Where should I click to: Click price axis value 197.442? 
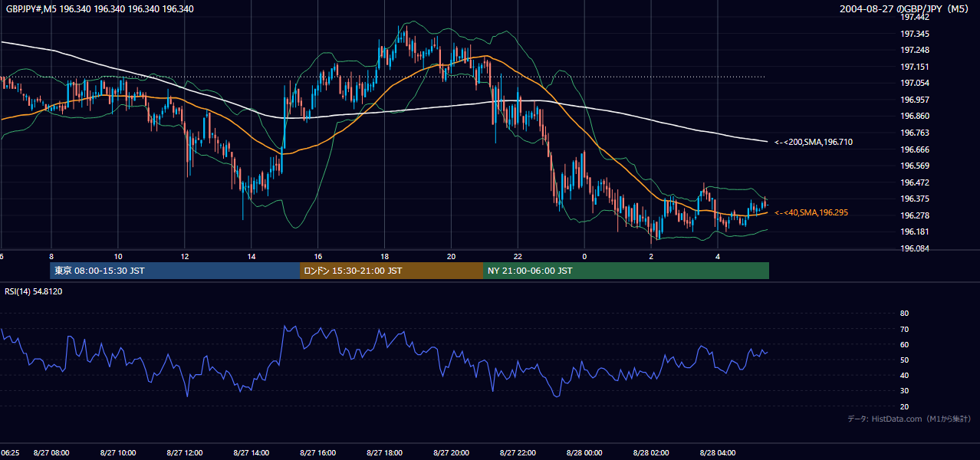(x=914, y=18)
